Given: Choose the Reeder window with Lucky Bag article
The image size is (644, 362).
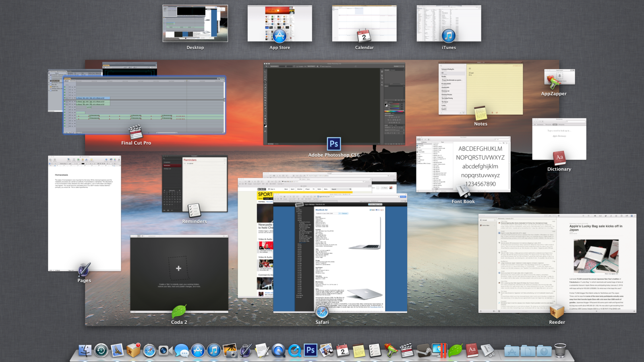Looking at the screenshot, I should pos(557,263).
